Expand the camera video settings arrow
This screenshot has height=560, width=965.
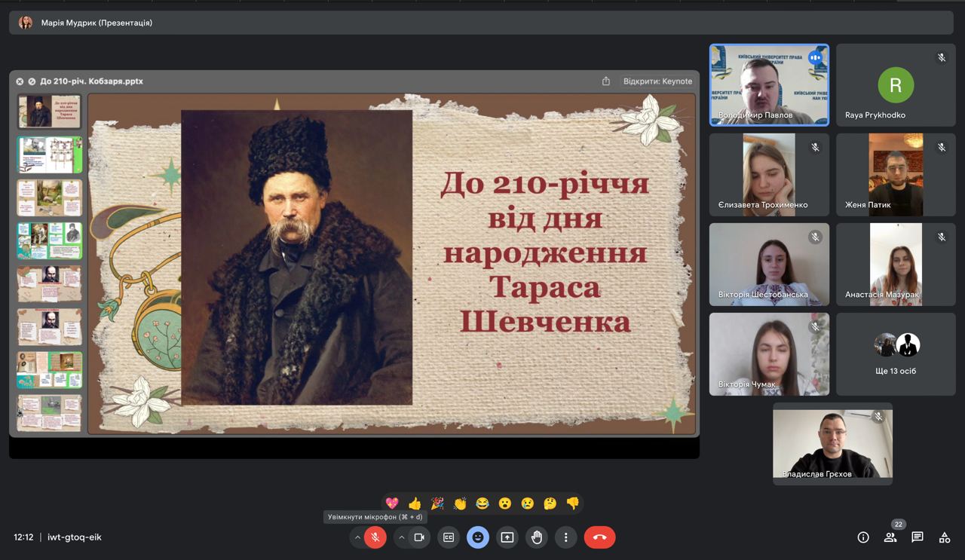pyautogui.click(x=401, y=537)
